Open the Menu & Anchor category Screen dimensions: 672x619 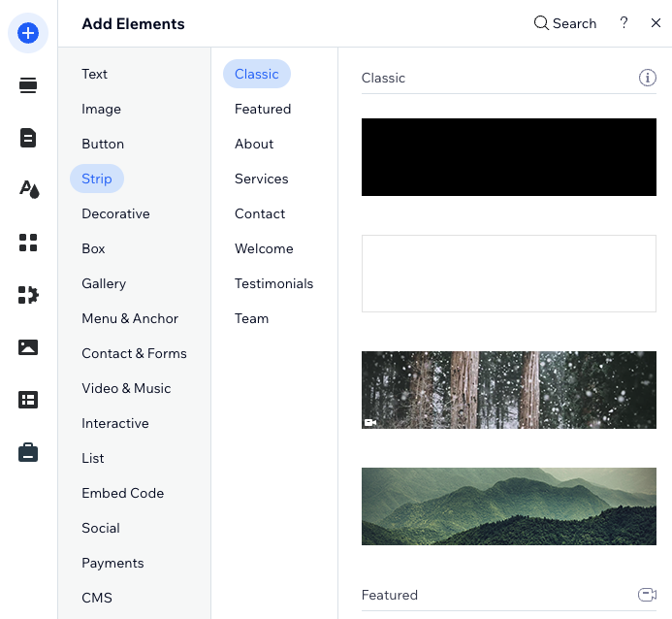coord(130,318)
